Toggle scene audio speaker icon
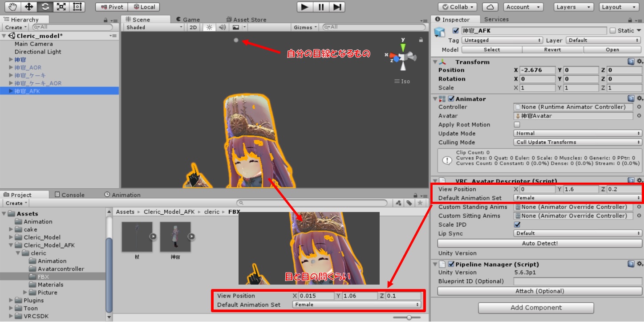 (222, 27)
